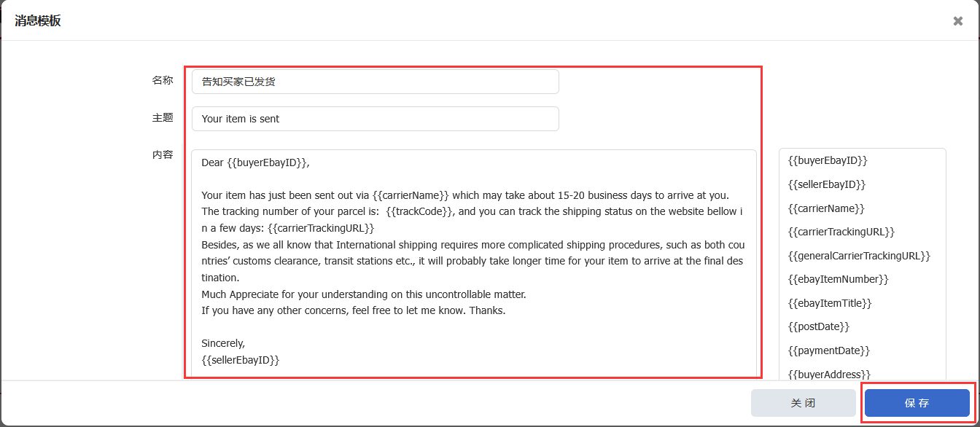Insert the {{generalCarrierTrackingURL}} placeholder
980x427 pixels.
point(859,256)
